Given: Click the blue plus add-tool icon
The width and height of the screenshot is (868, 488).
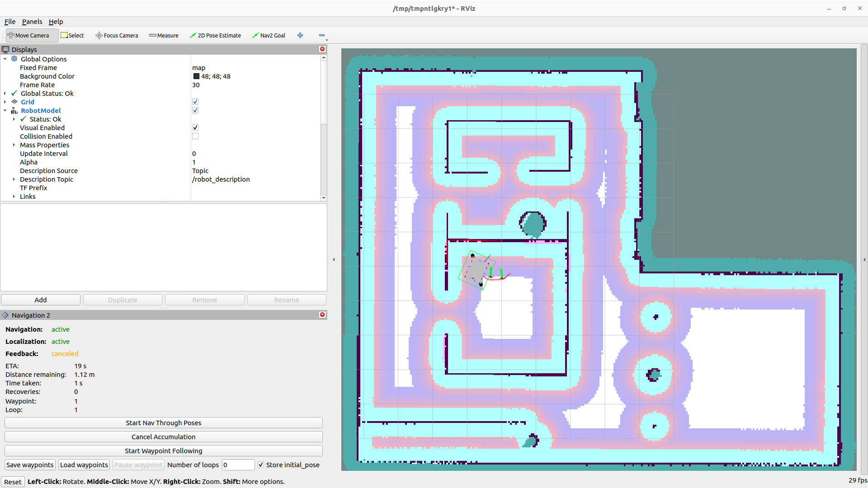Looking at the screenshot, I should [x=300, y=35].
